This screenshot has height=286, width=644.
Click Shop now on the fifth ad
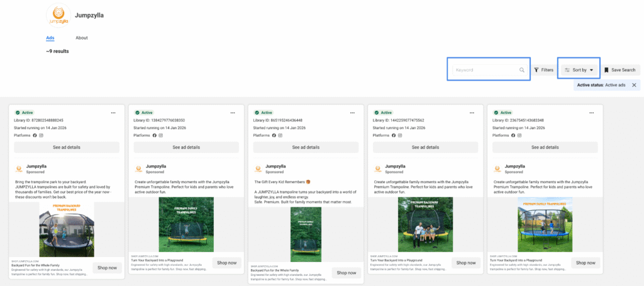(x=586, y=263)
